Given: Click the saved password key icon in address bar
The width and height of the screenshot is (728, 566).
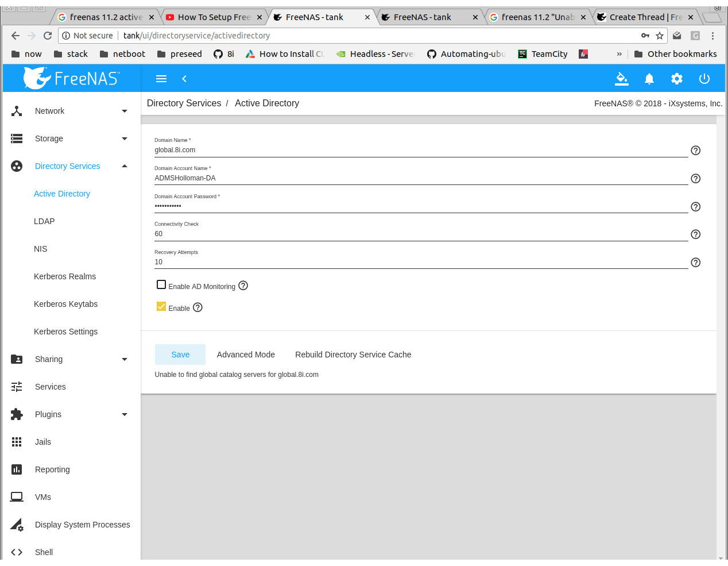Looking at the screenshot, I should tap(645, 36).
